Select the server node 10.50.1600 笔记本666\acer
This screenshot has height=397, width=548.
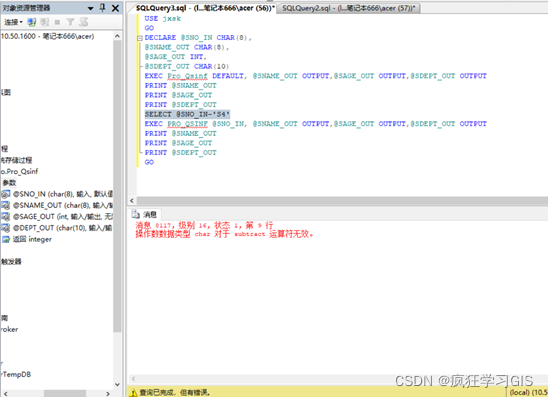pyautogui.click(x=48, y=36)
